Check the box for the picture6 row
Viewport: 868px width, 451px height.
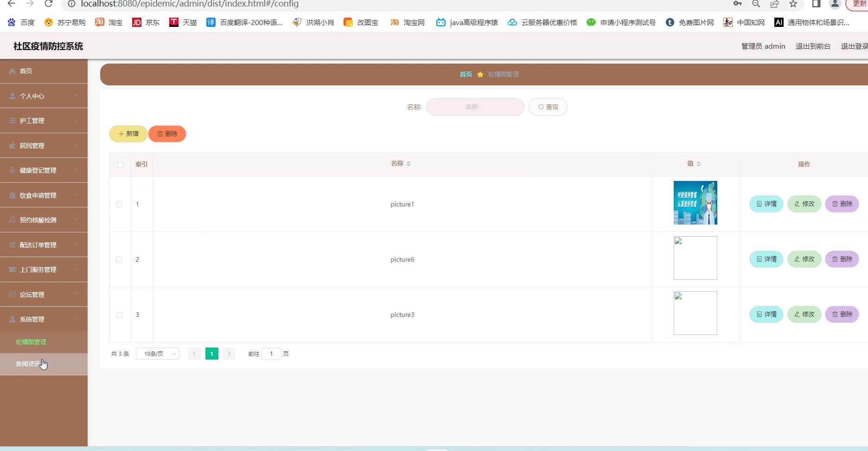coord(119,260)
